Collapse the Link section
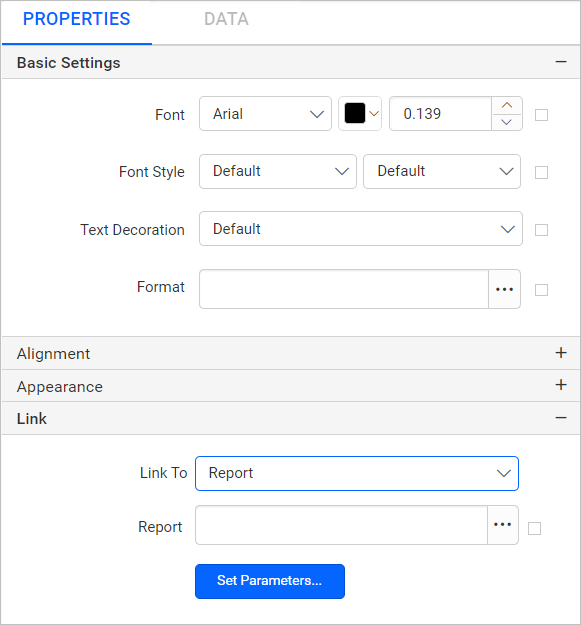The height and width of the screenshot is (625, 581). coord(561,418)
